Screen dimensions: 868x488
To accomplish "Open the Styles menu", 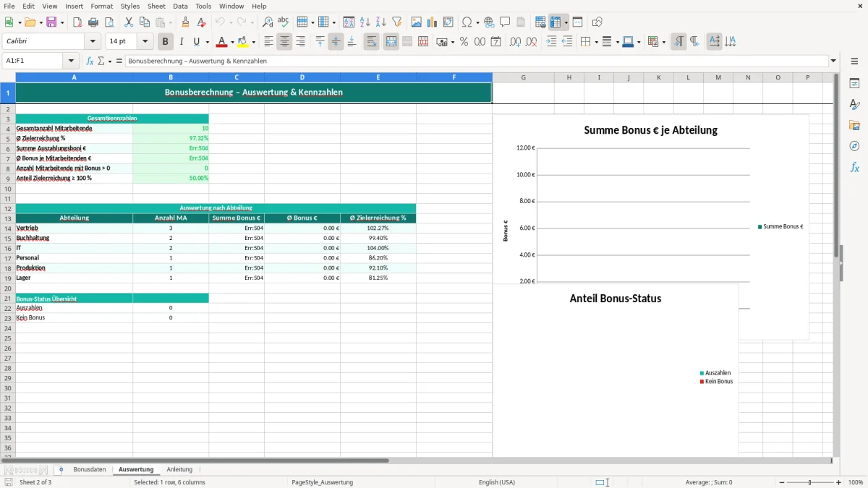I will pyautogui.click(x=130, y=6).
